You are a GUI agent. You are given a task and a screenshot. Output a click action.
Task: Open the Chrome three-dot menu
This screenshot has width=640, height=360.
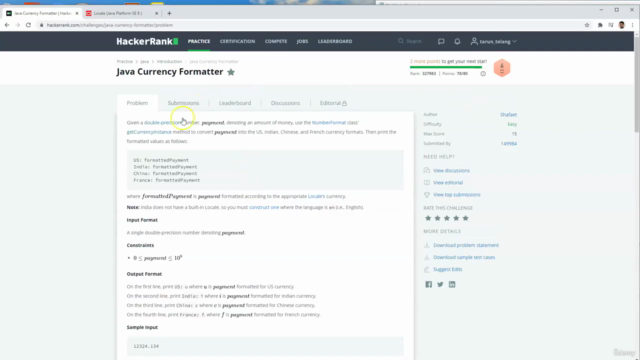click(632, 25)
